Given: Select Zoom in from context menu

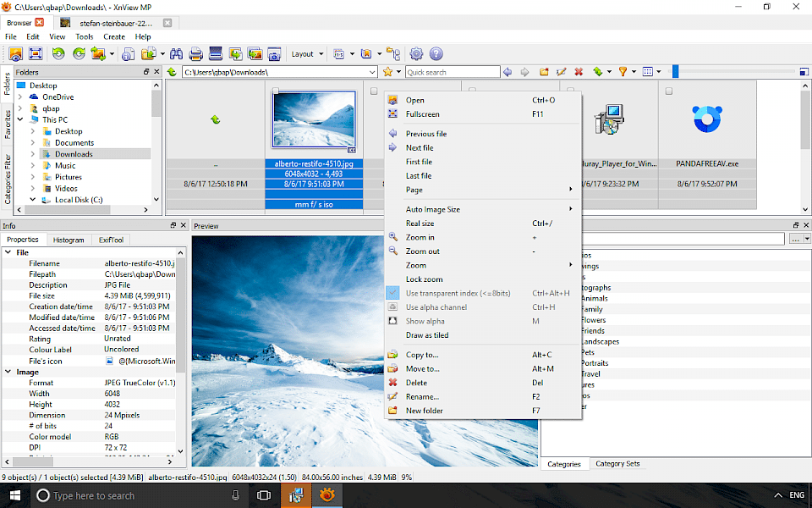Looking at the screenshot, I should click(482, 237).
